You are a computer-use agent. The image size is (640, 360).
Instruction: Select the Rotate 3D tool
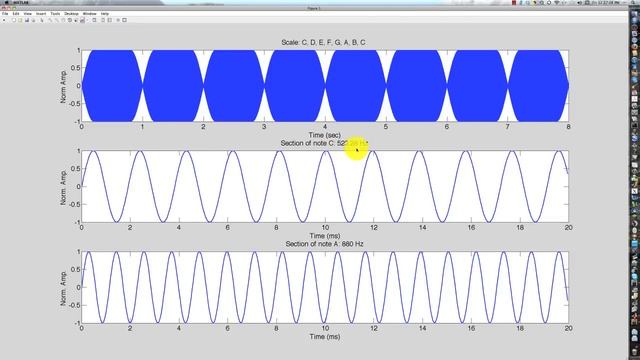tap(69, 20)
